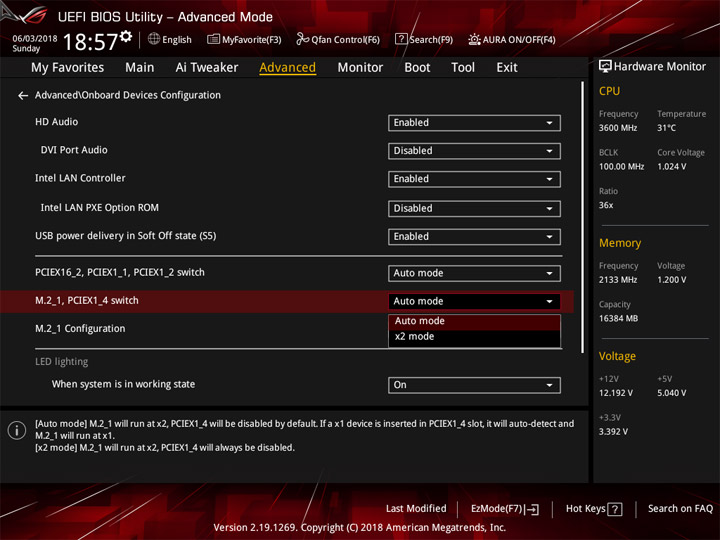Open USB power delivery S5 dropdown

click(x=474, y=236)
